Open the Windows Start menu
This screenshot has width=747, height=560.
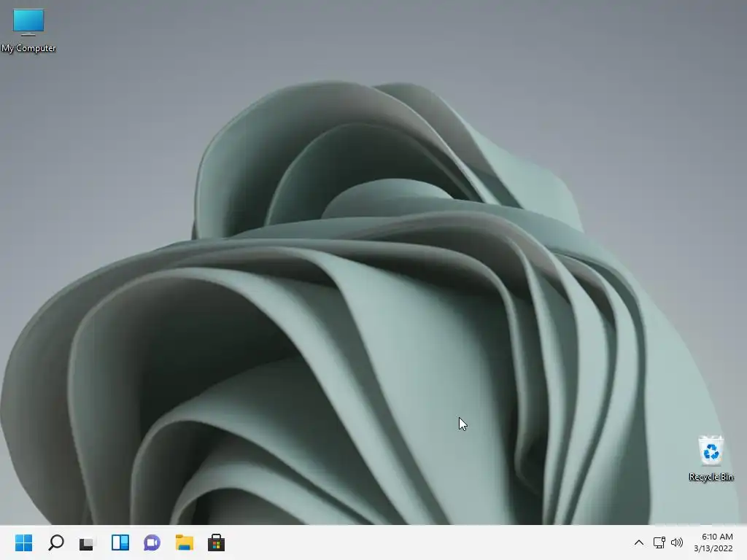coord(24,542)
